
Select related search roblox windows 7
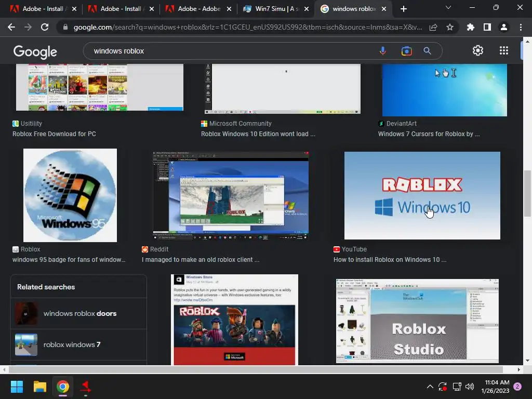(x=79, y=344)
